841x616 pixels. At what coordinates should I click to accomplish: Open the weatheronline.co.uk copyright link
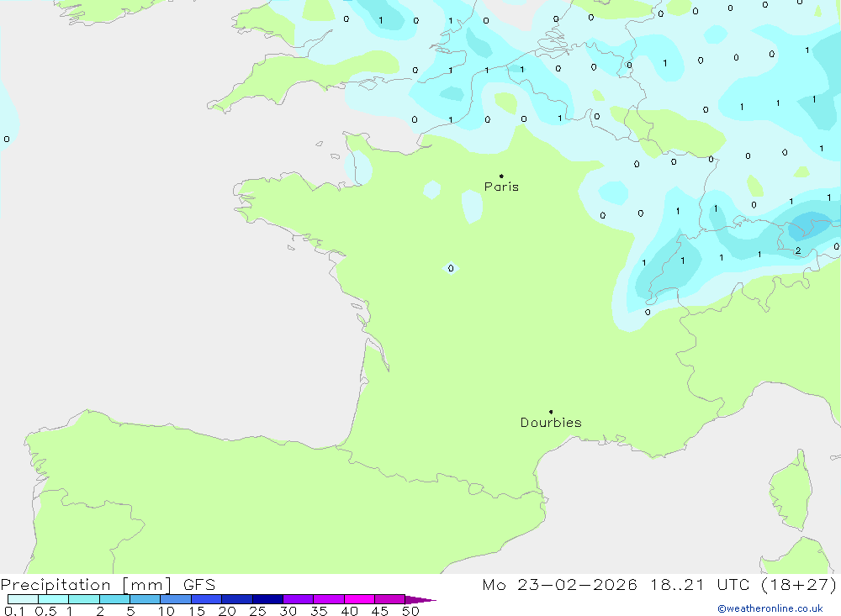770,608
